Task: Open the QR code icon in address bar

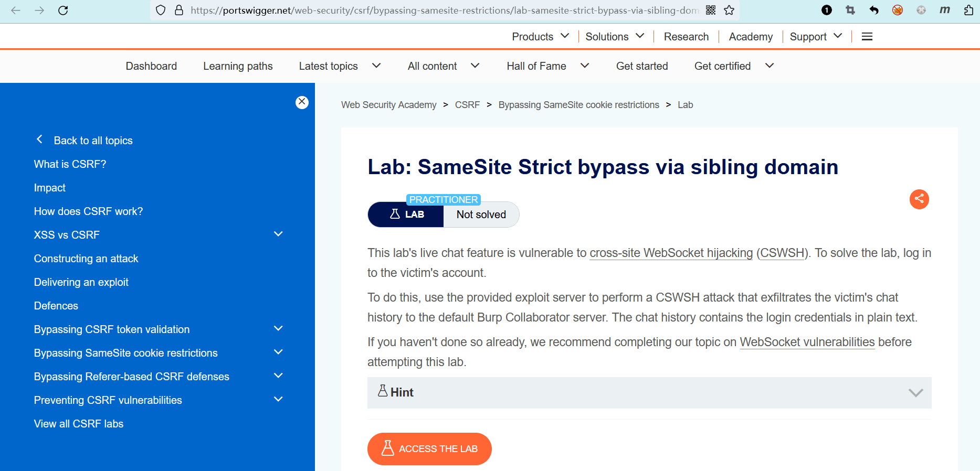Action: coord(711,10)
